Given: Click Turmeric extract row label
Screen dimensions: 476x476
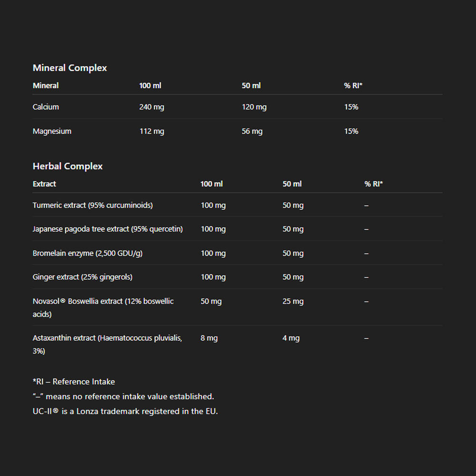Looking at the screenshot, I should 93,205.
